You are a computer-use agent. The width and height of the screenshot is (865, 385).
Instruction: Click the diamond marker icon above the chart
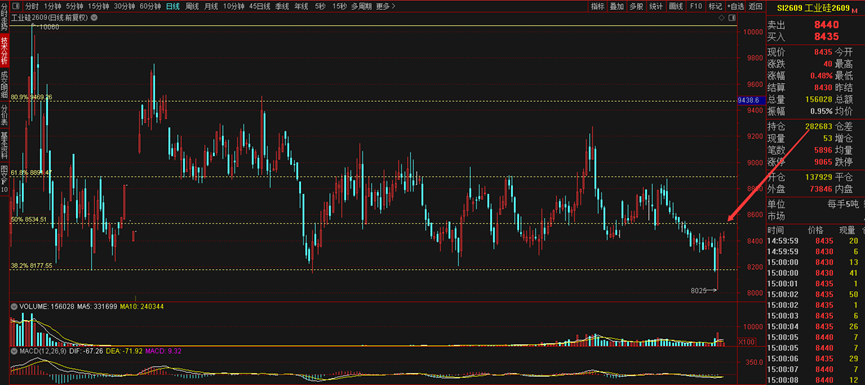click(722, 18)
